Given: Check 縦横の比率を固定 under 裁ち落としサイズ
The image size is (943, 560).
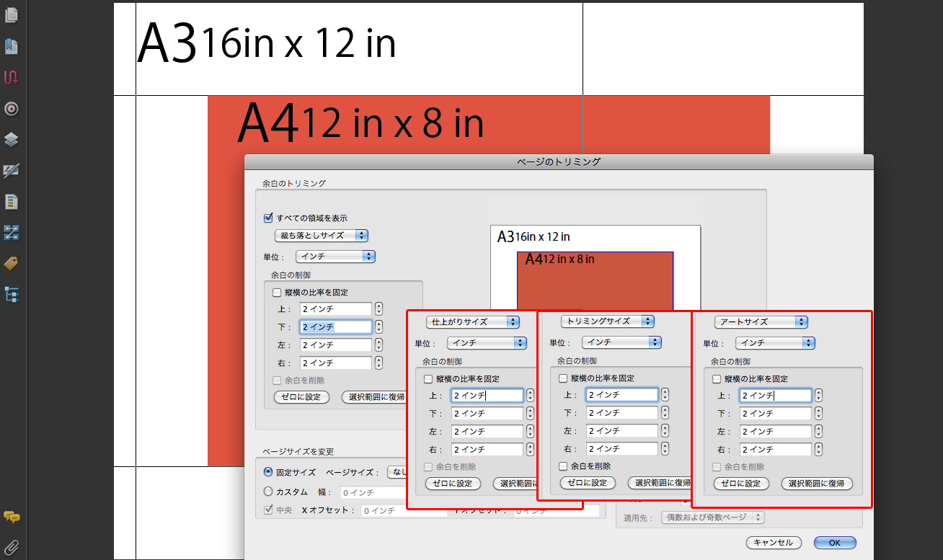Looking at the screenshot, I should [x=277, y=293].
